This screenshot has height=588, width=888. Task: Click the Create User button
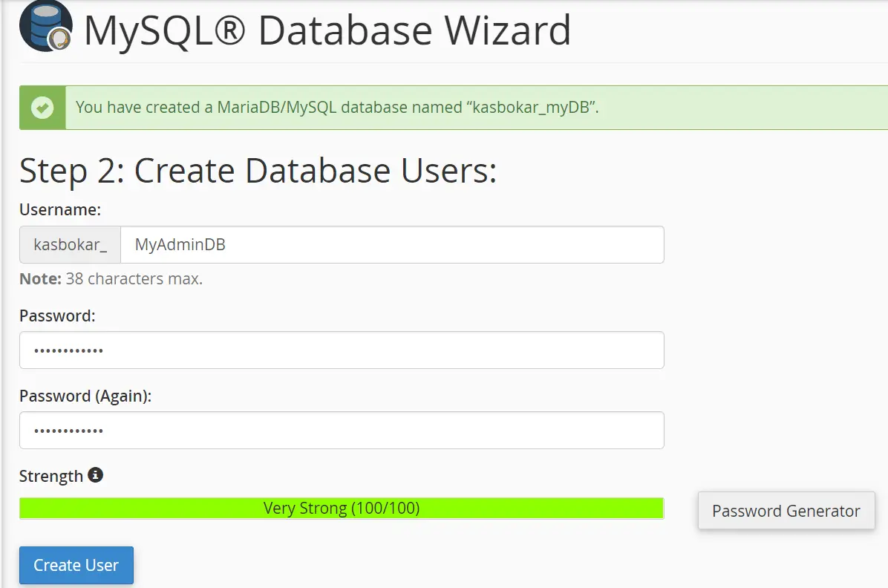point(76,565)
